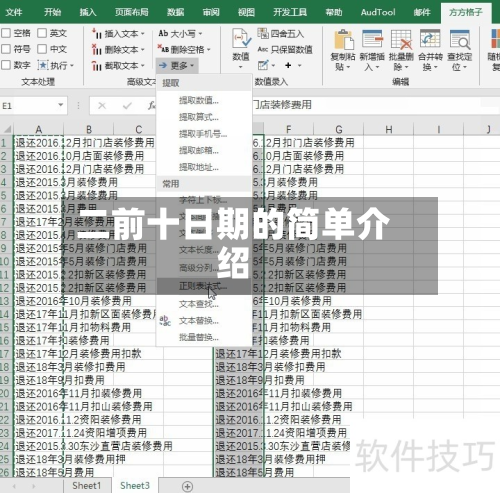Screen dimensions: 500x493
Task: Click the 执行 star icon
Action: [x=43, y=65]
